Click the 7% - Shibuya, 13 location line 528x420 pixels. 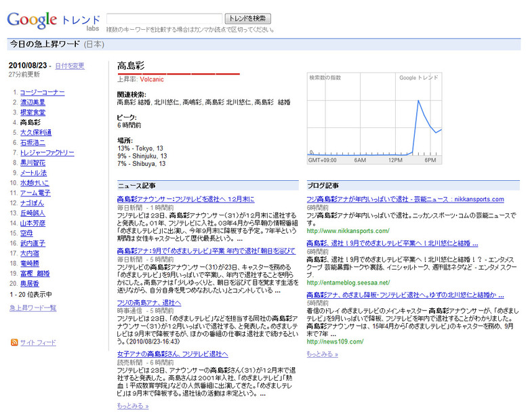point(142,164)
